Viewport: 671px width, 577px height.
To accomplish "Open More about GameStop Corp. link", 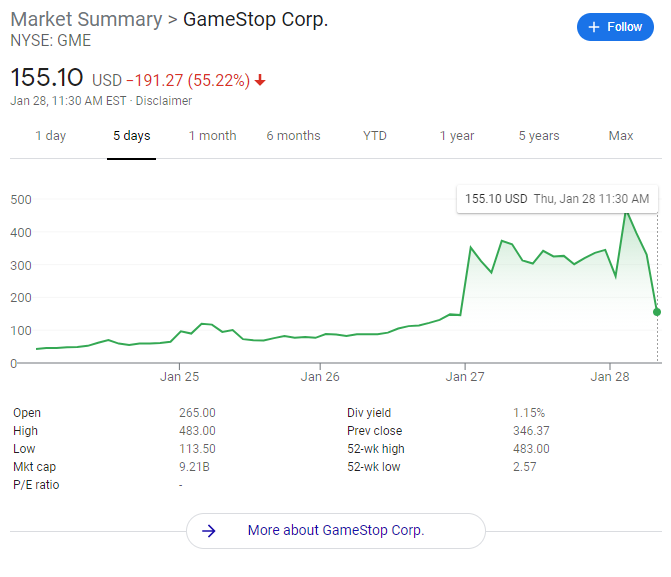I will click(x=336, y=530).
